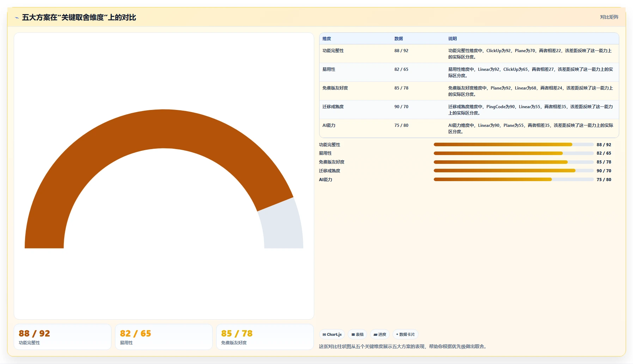633x364 pixels.
Task: Click the 说明 column header in the table
Action: [452, 39]
